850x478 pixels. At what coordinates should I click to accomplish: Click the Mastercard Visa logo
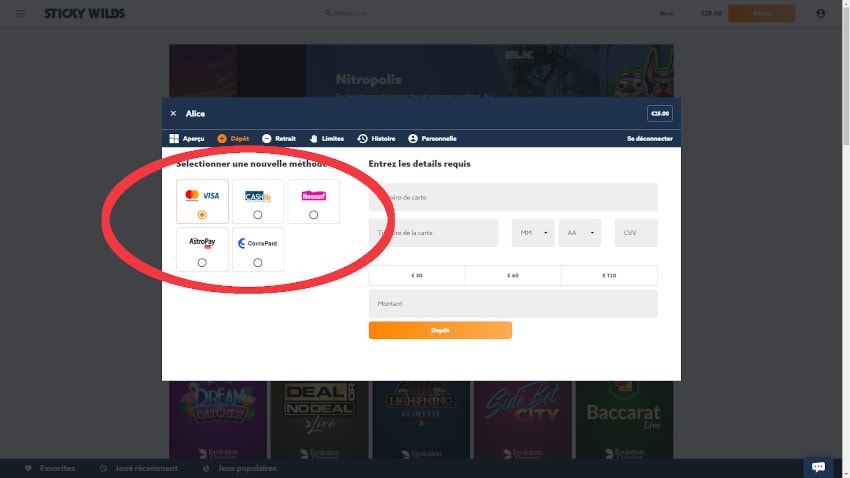[x=202, y=195]
